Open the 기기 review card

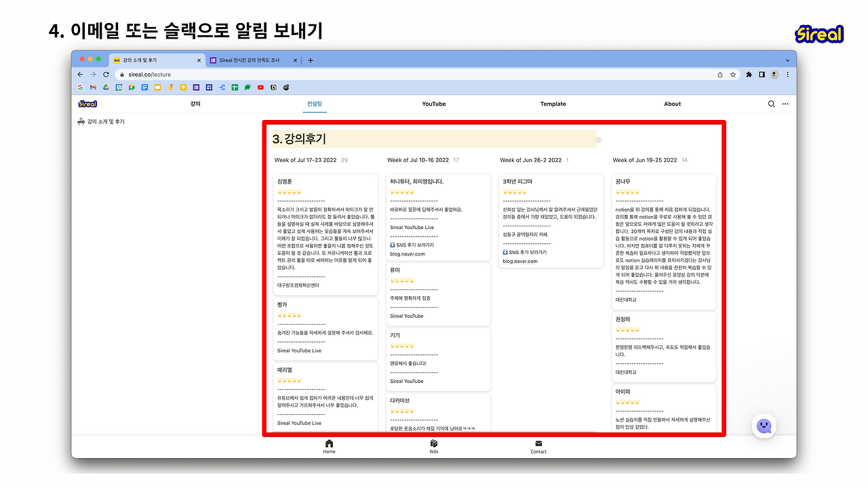pyautogui.click(x=439, y=359)
